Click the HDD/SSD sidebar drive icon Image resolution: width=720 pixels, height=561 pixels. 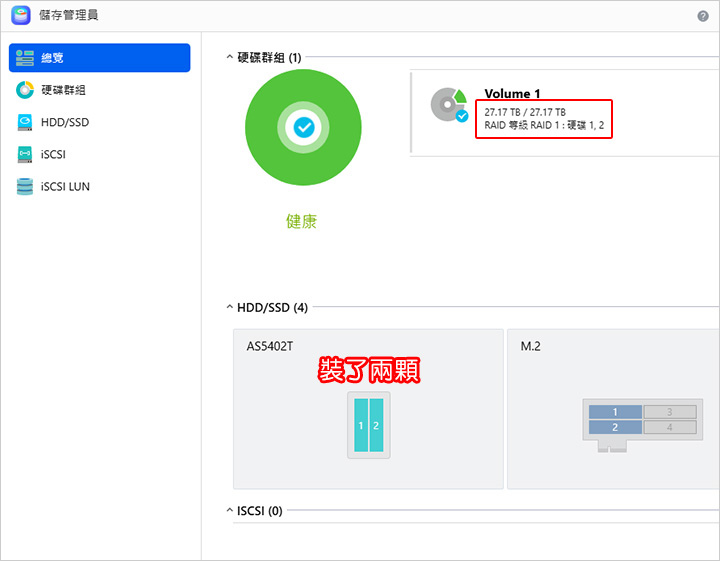pyautogui.click(x=25, y=122)
